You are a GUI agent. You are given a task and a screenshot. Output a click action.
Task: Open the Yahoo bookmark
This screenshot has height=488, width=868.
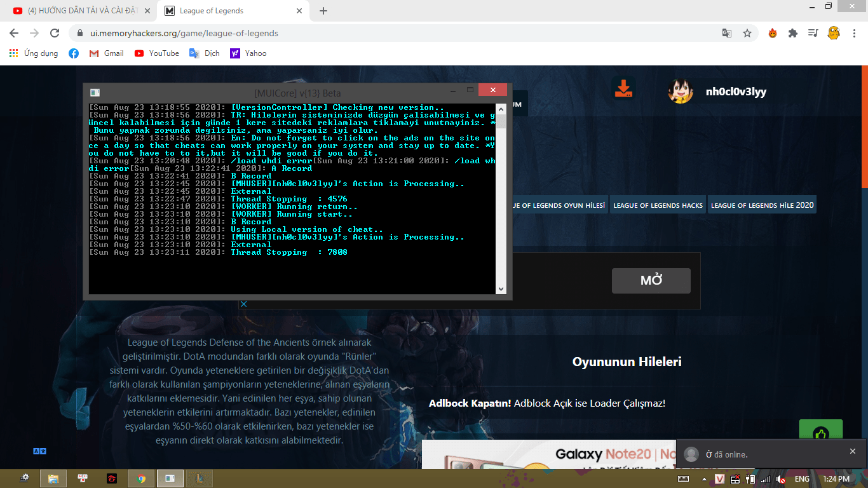pos(248,53)
